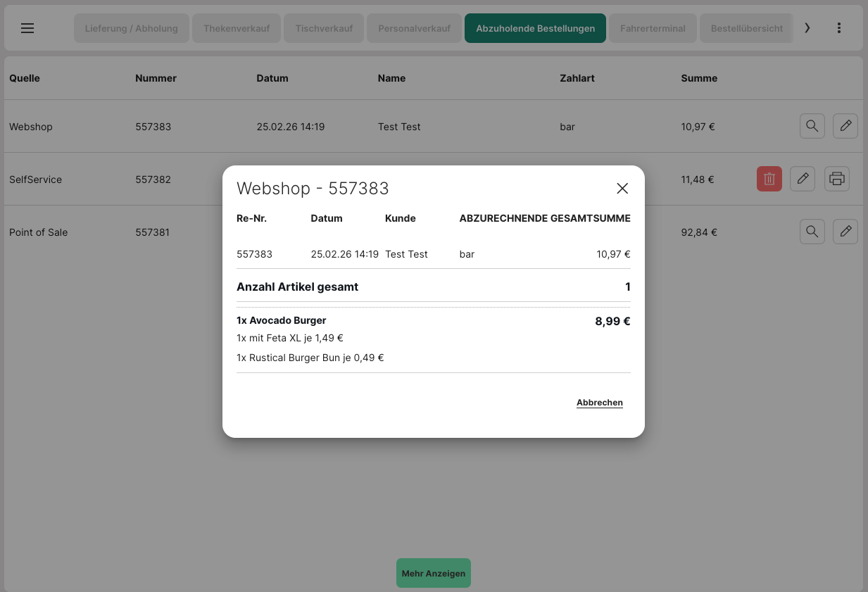The image size is (868, 592).
Task: Click pencil edit icon for Webshop order
Action: coord(845,127)
